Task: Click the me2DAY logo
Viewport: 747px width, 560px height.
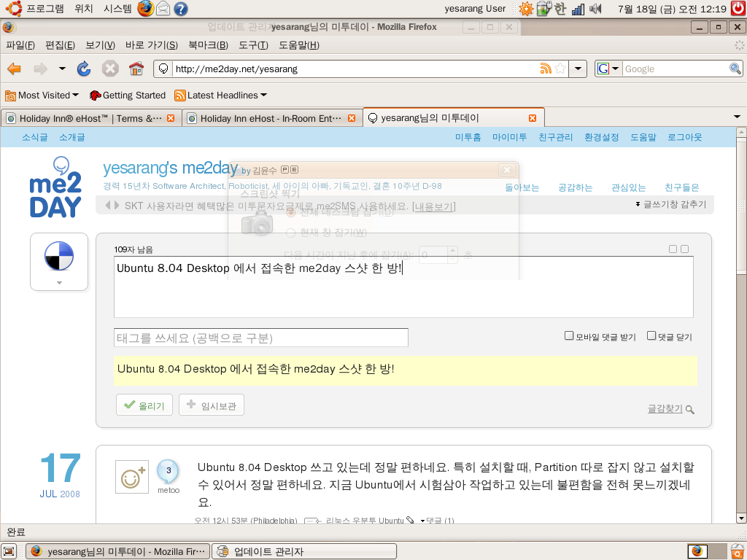Action: click(x=55, y=187)
